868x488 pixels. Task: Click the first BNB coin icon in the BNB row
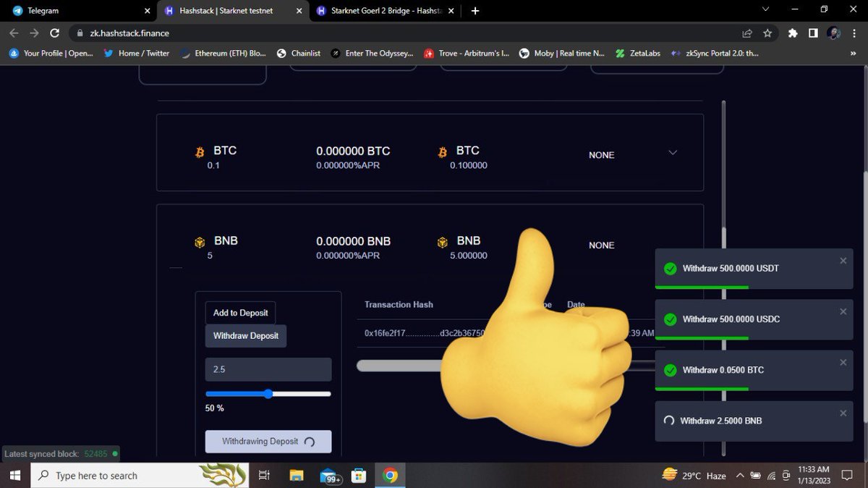pyautogui.click(x=200, y=243)
